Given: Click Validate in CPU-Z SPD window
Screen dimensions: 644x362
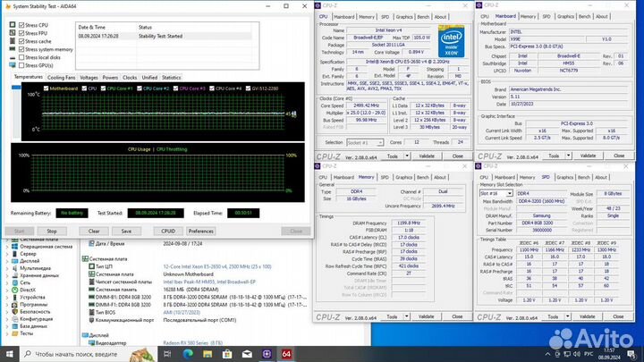Looking at the screenshot, I should click(x=587, y=316).
